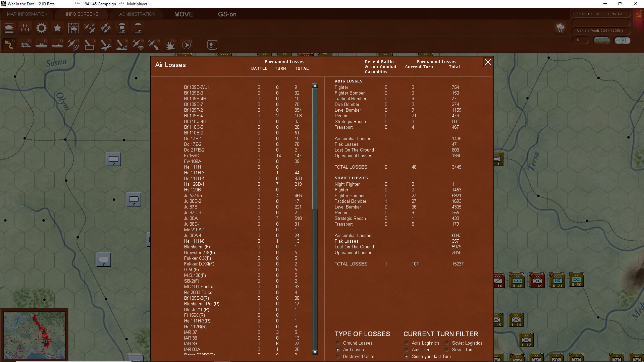Activate the F2 rail movement mode

[x=25, y=45]
